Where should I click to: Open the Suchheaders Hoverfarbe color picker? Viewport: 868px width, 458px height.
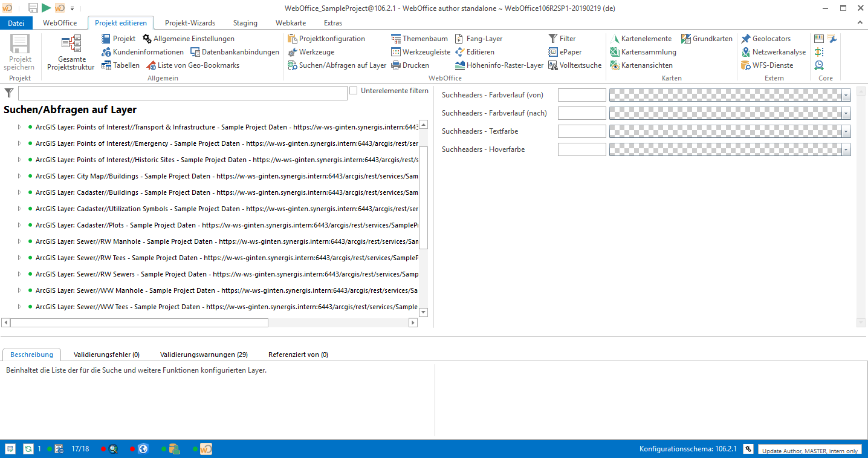[844, 149]
